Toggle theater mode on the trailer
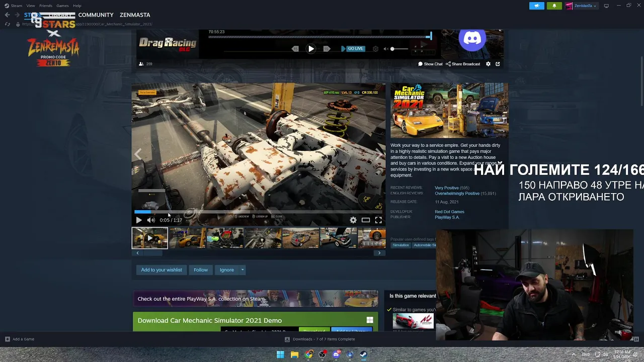 [x=366, y=220]
